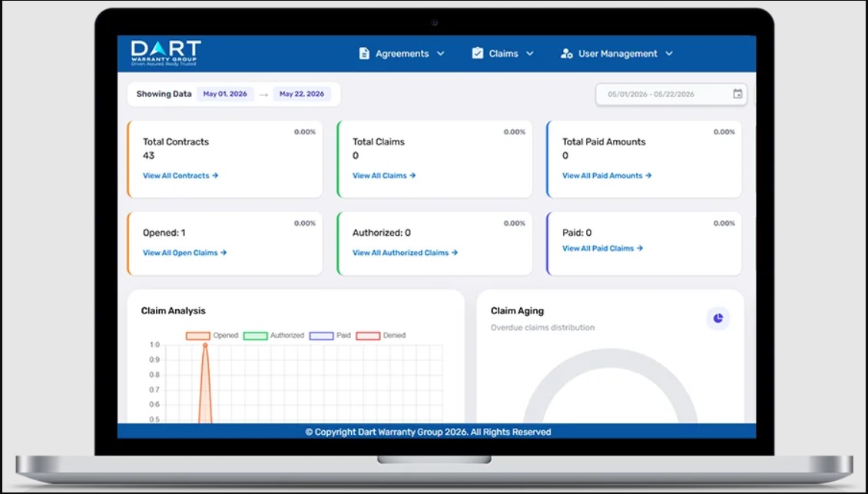868x494 pixels.
Task: Expand the User Management dropdown chevron
Action: [669, 54]
